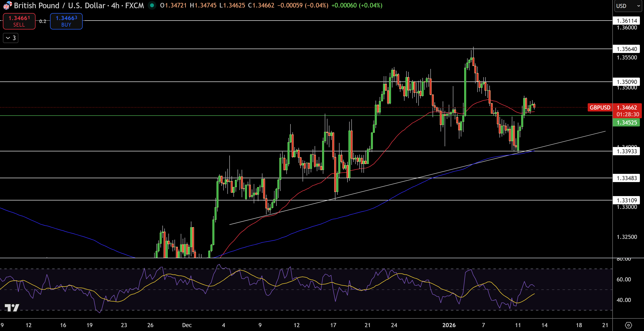Click the L1.34625 low value in header

(x=232, y=5)
